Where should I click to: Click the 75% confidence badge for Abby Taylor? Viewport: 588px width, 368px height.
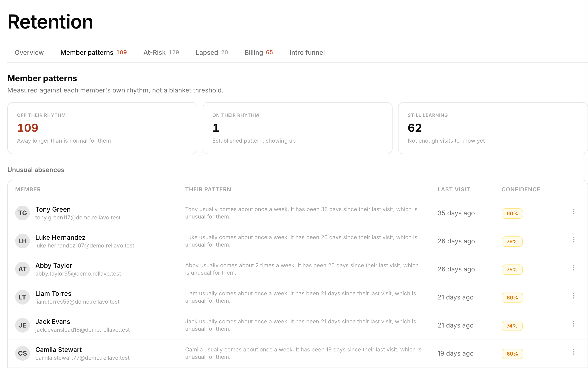coord(512,269)
